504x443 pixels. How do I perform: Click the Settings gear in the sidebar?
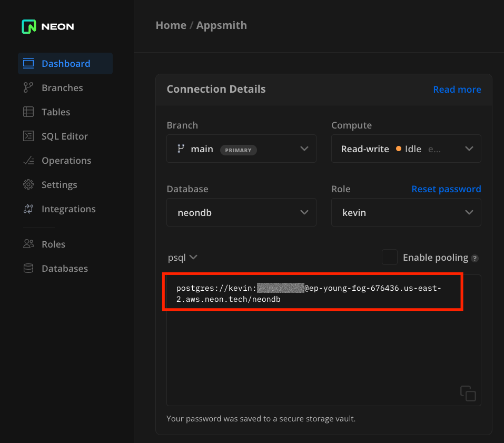pos(28,184)
